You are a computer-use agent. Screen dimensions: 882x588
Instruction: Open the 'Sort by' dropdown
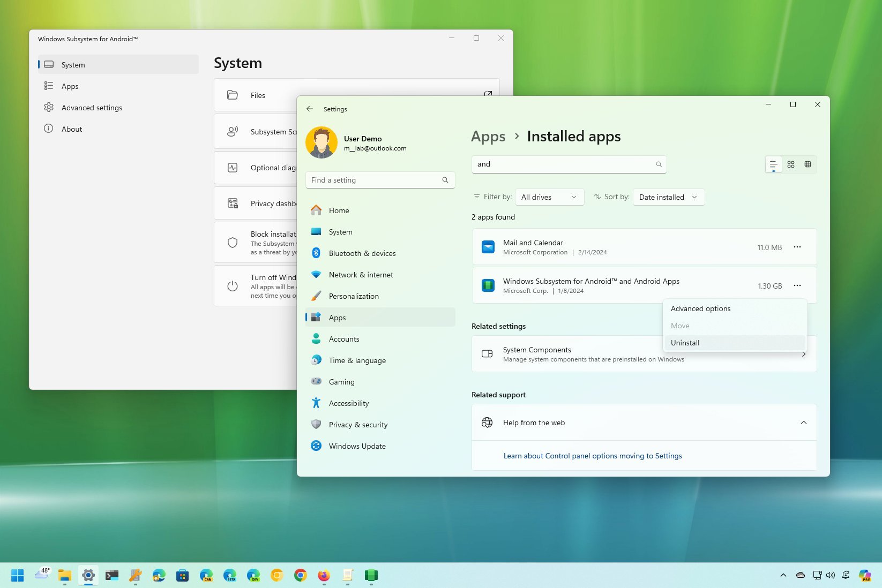[668, 197]
